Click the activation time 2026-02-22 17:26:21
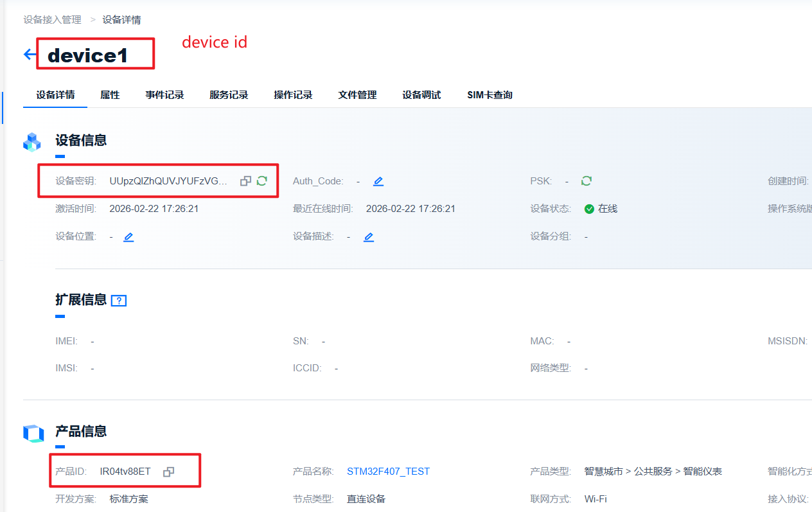This screenshot has height=512, width=812. click(x=154, y=209)
